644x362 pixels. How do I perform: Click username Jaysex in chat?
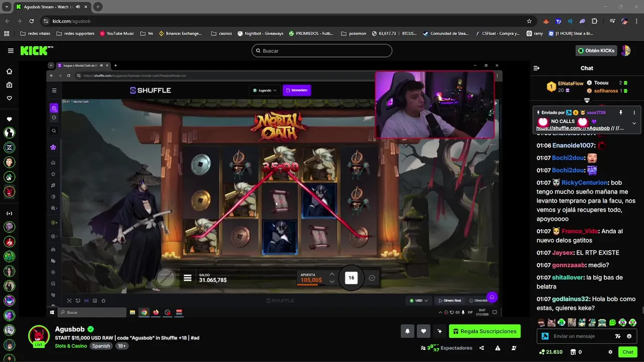[562, 253]
